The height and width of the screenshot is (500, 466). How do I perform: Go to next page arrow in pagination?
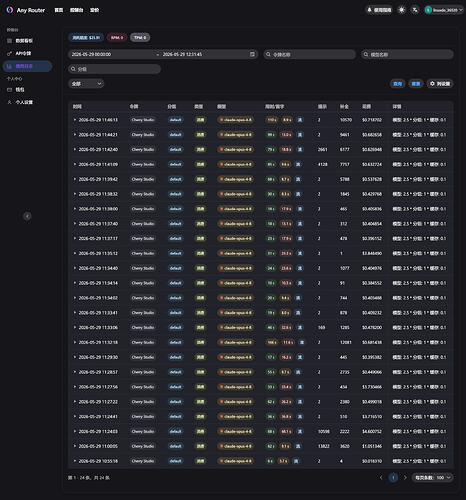pos(405,478)
